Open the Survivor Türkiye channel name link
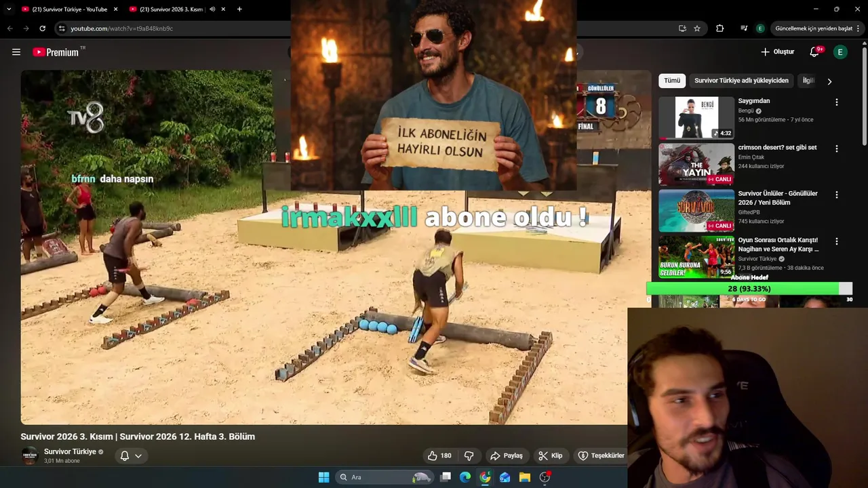 (70, 451)
